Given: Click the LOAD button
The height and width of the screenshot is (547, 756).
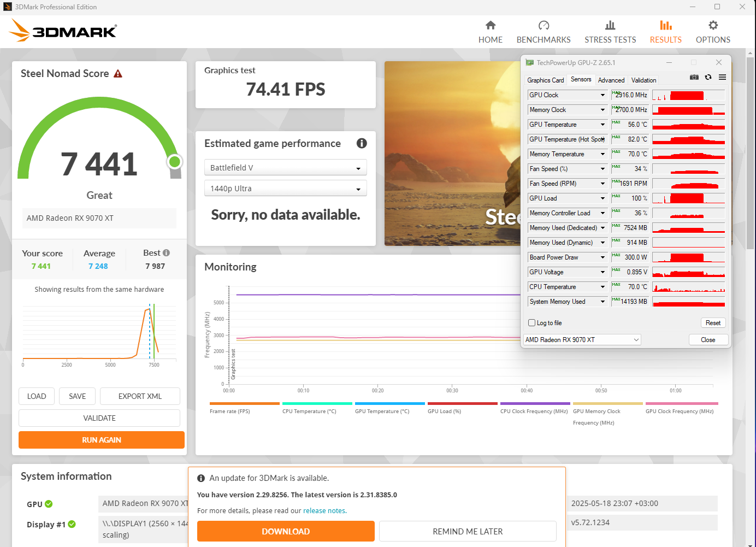Looking at the screenshot, I should tap(37, 396).
